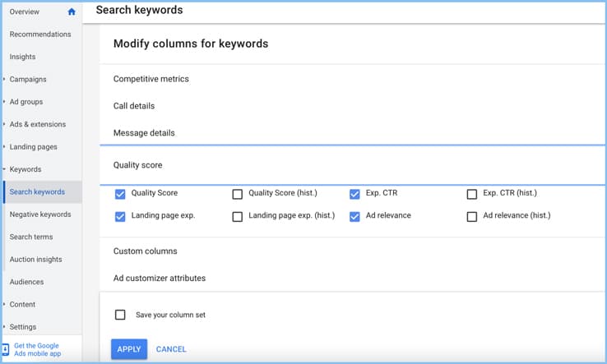Click the Cancel link
607x364 pixels.
pyautogui.click(x=171, y=349)
